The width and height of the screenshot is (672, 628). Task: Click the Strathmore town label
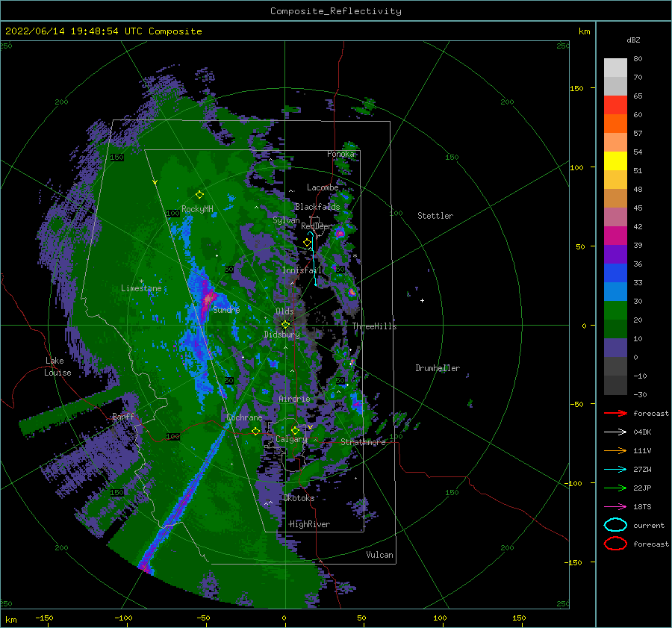pos(363,442)
